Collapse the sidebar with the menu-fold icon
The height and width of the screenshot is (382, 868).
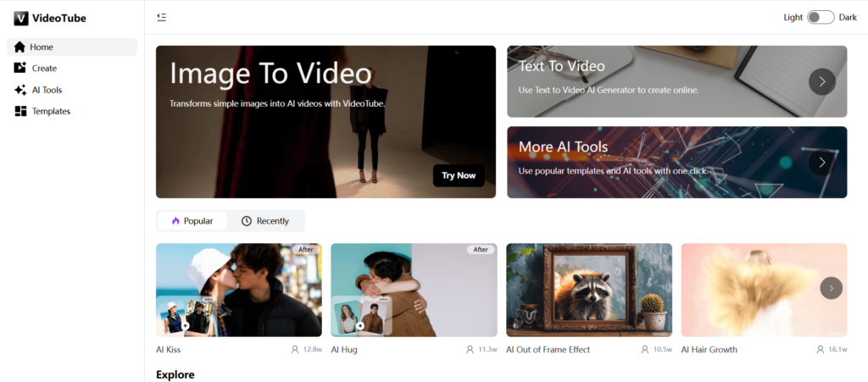[162, 17]
